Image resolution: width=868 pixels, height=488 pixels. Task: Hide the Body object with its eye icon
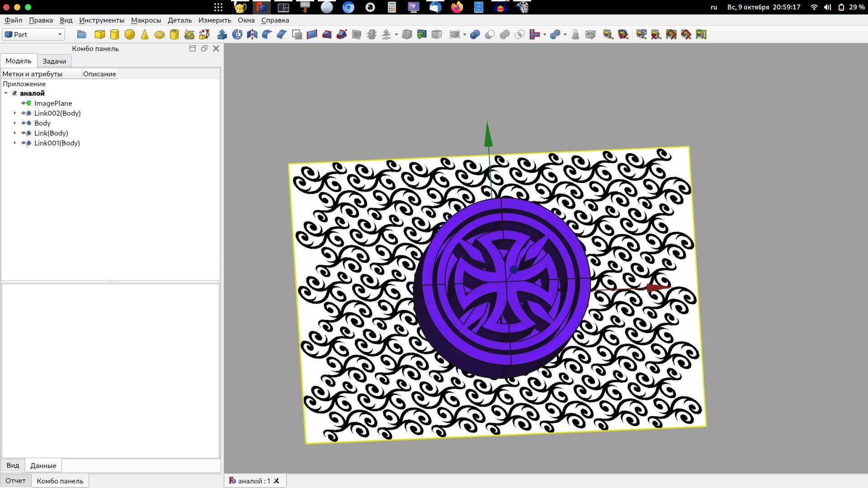tap(24, 123)
